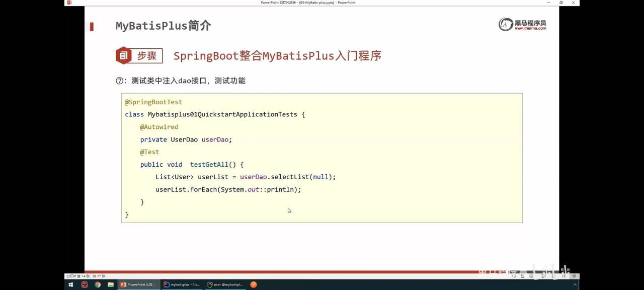Click the 步骤 label box

(147, 56)
